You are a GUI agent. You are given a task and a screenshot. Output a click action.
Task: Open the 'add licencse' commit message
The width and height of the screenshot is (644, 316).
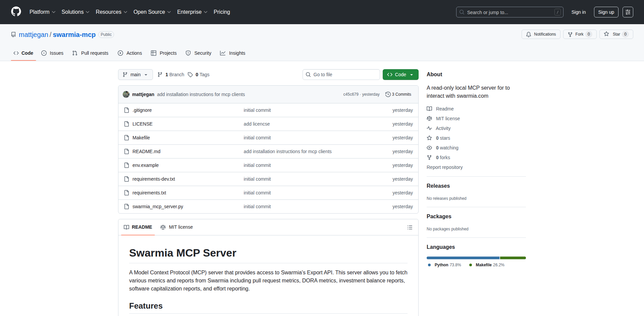pos(257,124)
